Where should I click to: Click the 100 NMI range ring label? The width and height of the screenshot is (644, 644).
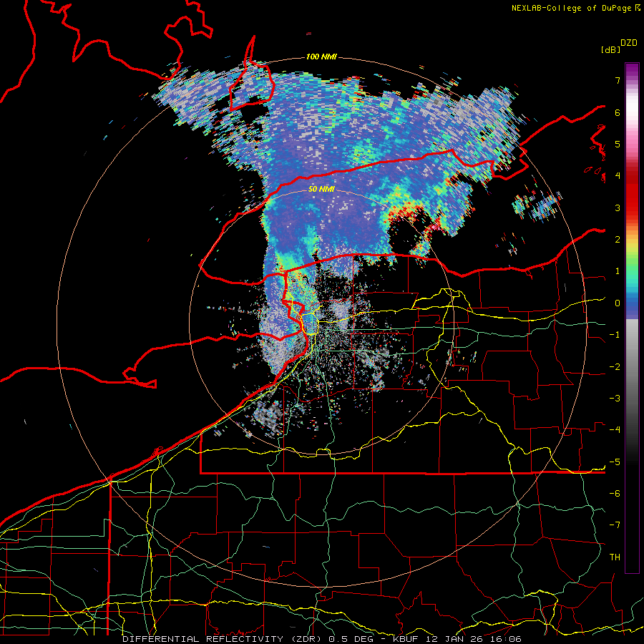321,57
